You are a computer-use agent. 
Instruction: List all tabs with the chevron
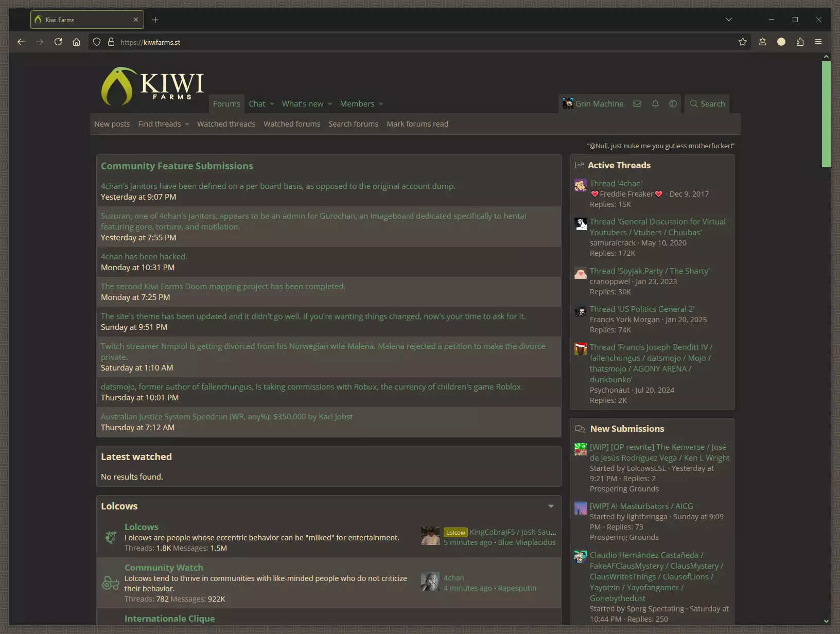[729, 20]
